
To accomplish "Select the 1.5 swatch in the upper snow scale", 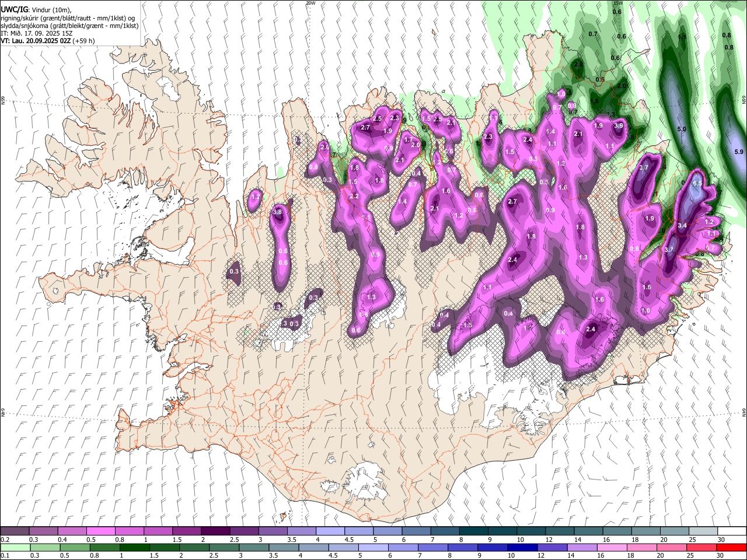I will tap(187, 531).
